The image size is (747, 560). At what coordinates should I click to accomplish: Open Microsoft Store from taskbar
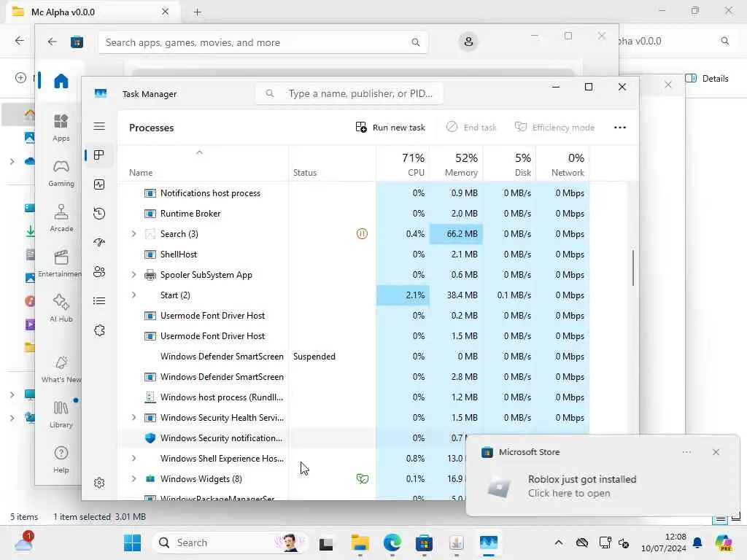tap(424, 542)
